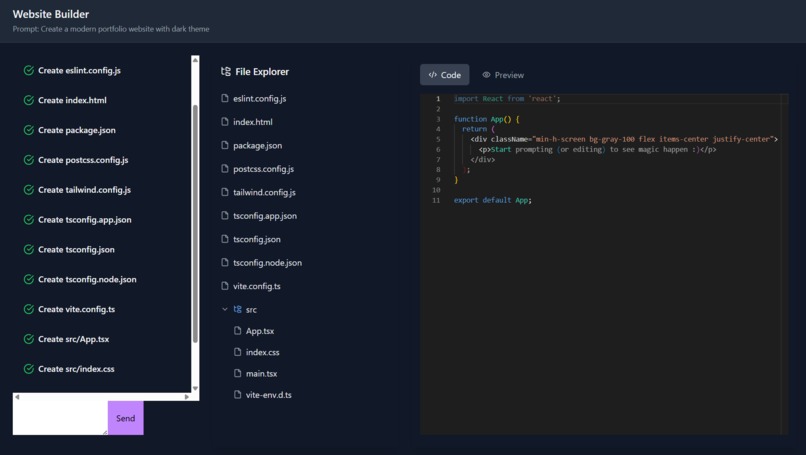This screenshot has width=806, height=455.
Task: Select the 'Create tsconfig.app.json' step text
Action: [85, 220]
